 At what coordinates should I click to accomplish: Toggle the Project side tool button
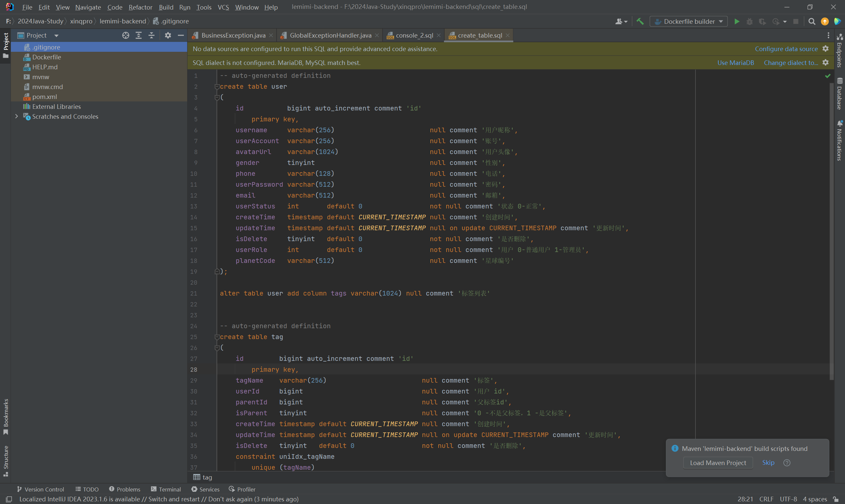pos(5,46)
